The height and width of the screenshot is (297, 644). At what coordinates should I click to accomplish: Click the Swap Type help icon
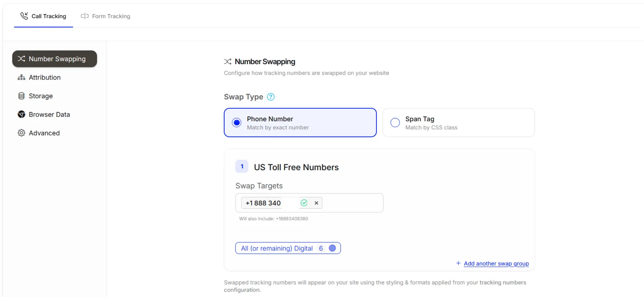pyautogui.click(x=271, y=97)
